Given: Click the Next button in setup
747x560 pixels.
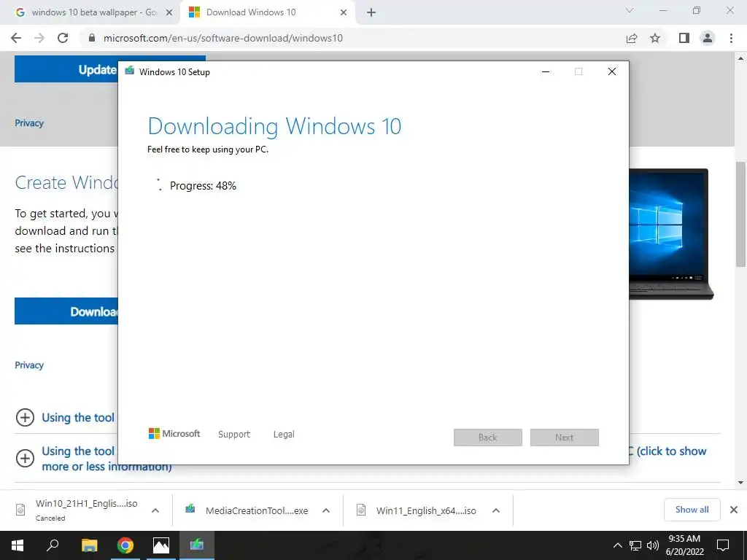Looking at the screenshot, I should (x=565, y=437).
